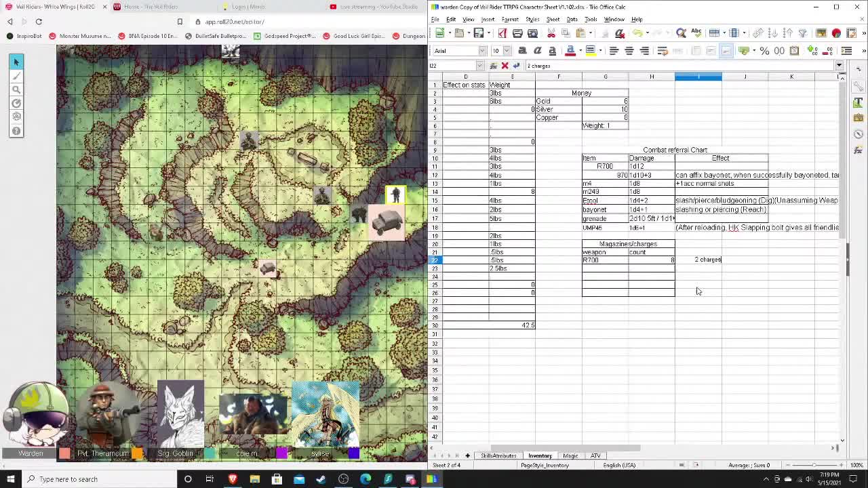Click the Clear Direct Formatting icon
The image size is (868, 488).
(x=620, y=33)
